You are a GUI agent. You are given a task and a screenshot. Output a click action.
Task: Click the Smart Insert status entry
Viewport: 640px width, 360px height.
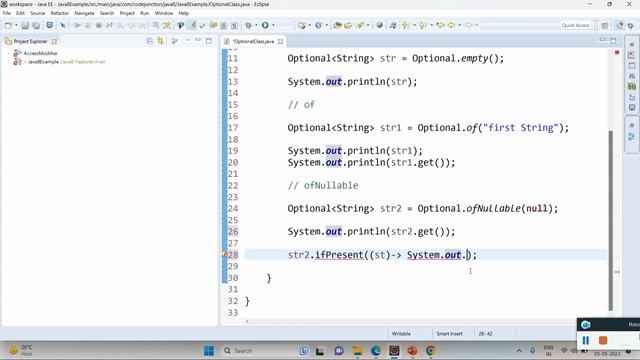coord(449,333)
